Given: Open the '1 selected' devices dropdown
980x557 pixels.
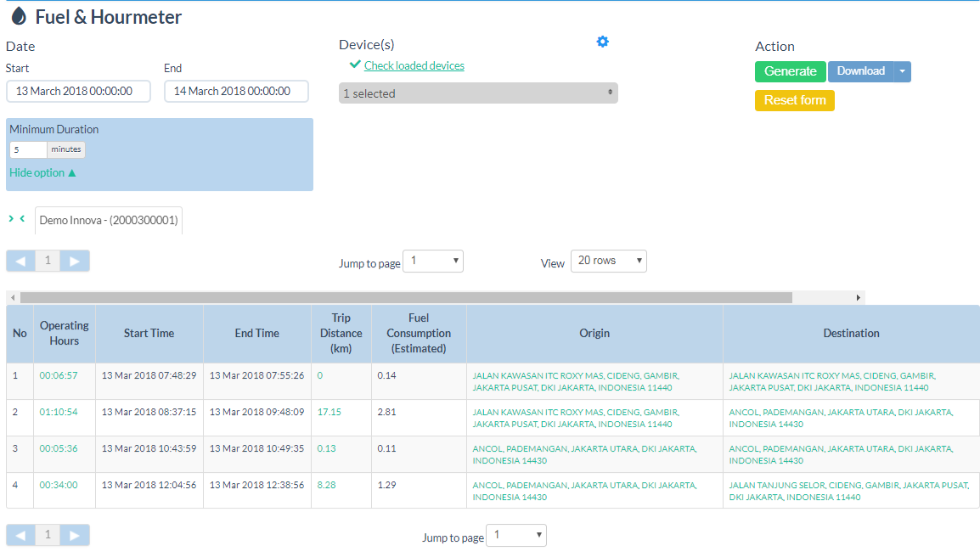Looking at the screenshot, I should coord(478,93).
